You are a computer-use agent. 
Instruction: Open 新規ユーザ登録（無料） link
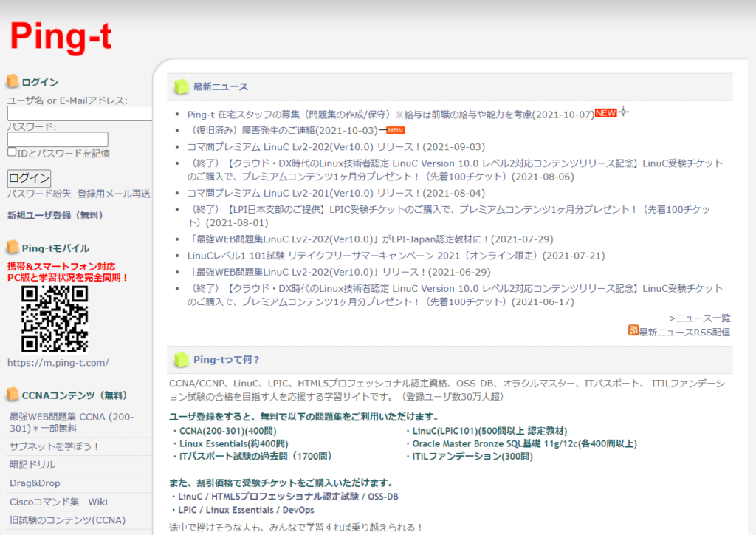click(x=55, y=215)
